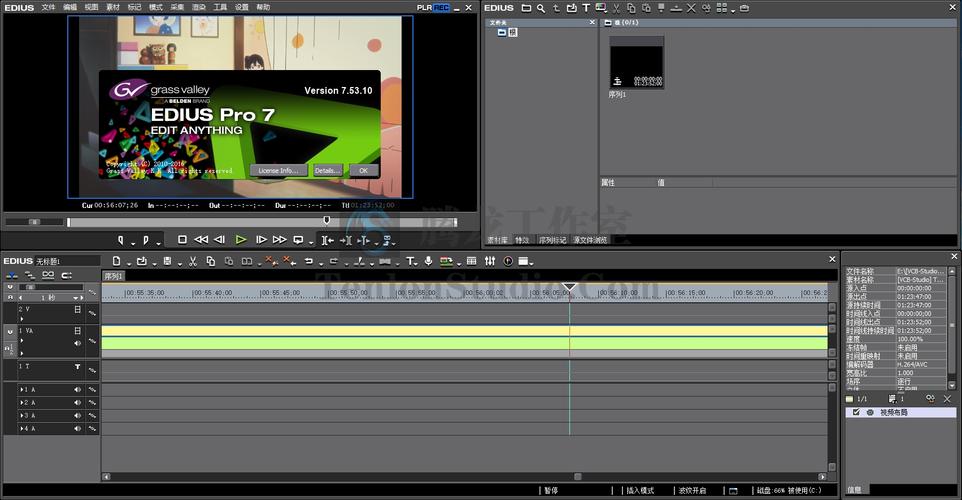Click the Details... button
This screenshot has height=500, width=962.
click(x=328, y=171)
